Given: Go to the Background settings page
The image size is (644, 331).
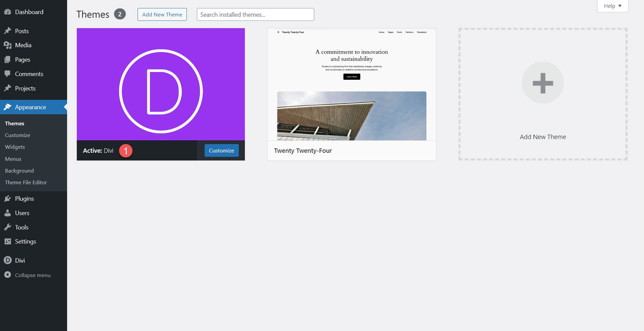Looking at the screenshot, I should click(x=19, y=171).
